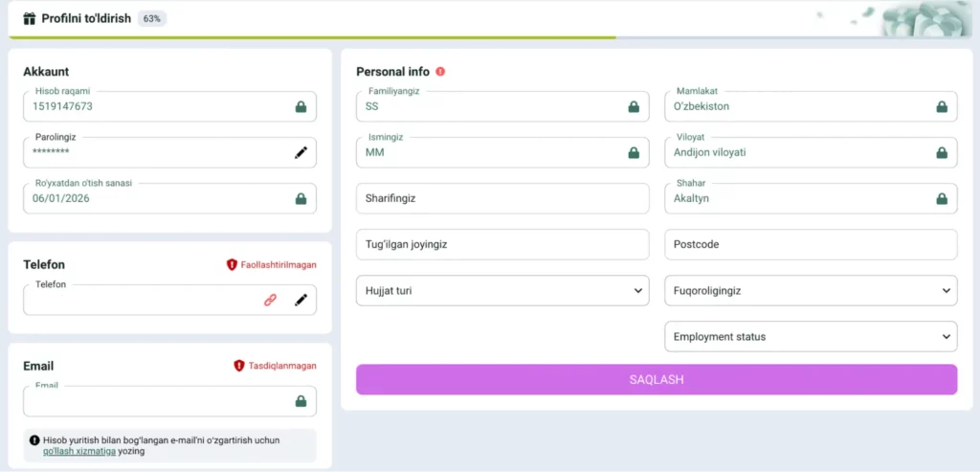Image resolution: width=980 pixels, height=472 pixels.
Task: Click into the Postcode input field
Action: (811, 244)
